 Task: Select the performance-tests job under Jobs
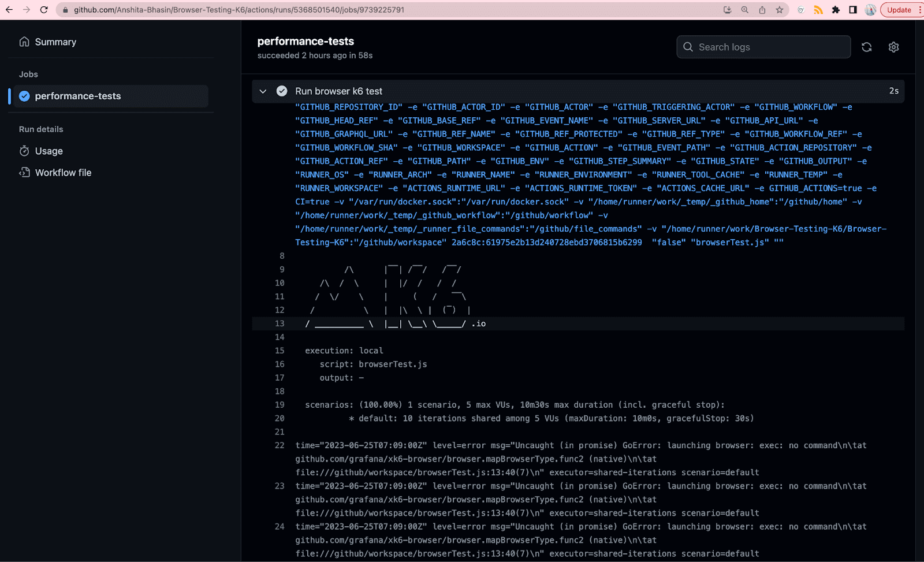77,96
